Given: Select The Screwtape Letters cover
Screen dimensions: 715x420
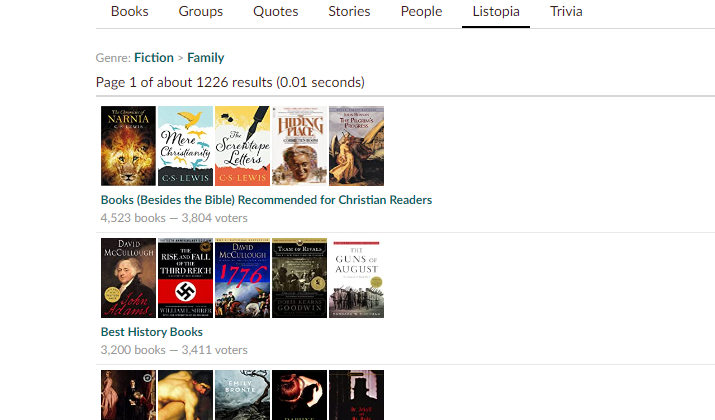Looking at the screenshot, I should 242,146.
